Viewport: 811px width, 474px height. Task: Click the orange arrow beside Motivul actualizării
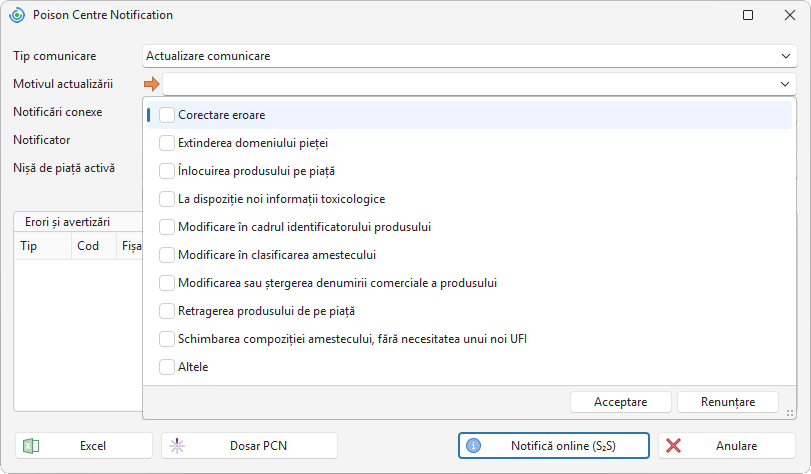[152, 84]
